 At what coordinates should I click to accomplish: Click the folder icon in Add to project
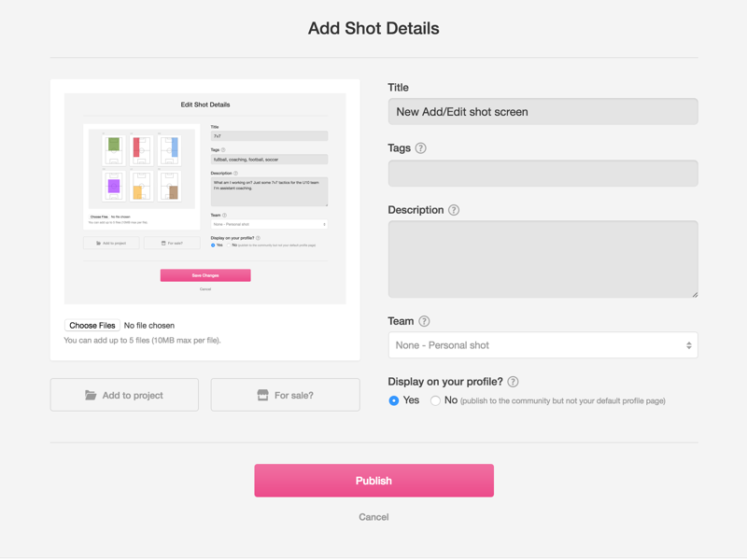point(91,396)
